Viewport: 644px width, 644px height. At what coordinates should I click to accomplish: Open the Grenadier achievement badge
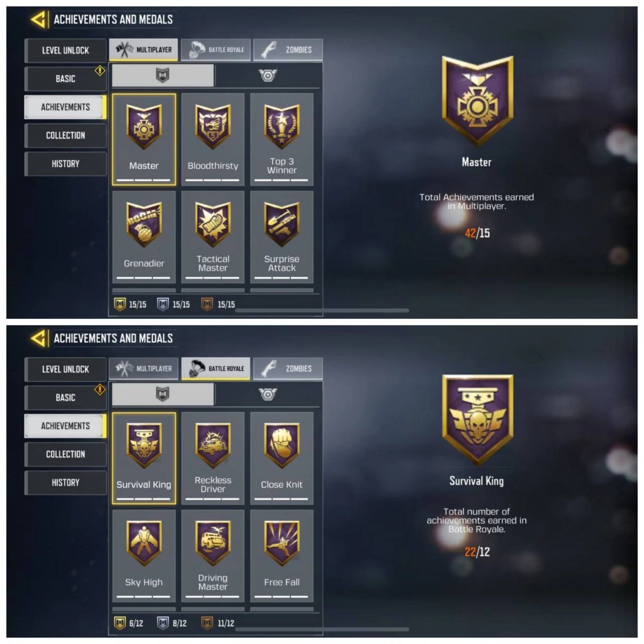pyautogui.click(x=144, y=237)
